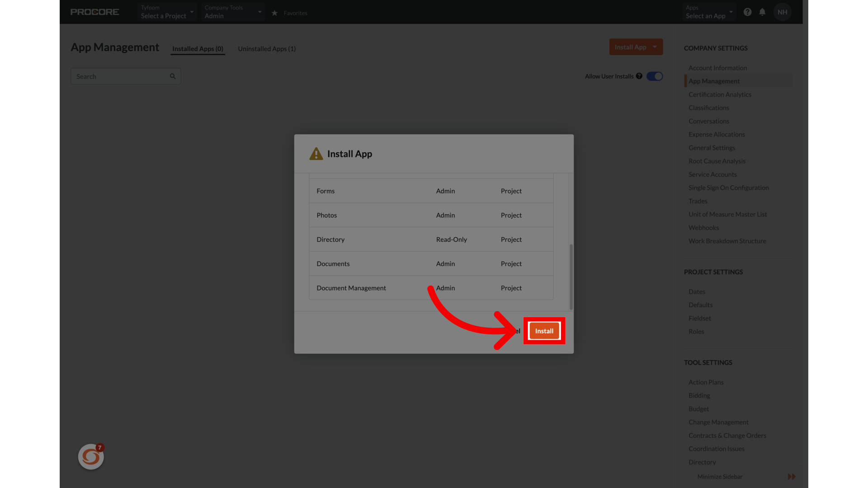
Task: Click Minimize Sidebar text
Action: (x=720, y=477)
